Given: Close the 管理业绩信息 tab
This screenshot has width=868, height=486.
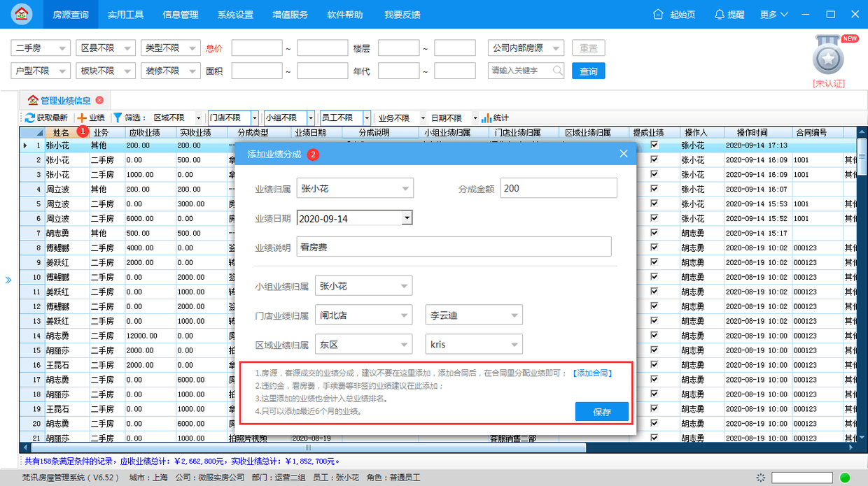Looking at the screenshot, I should pos(99,100).
